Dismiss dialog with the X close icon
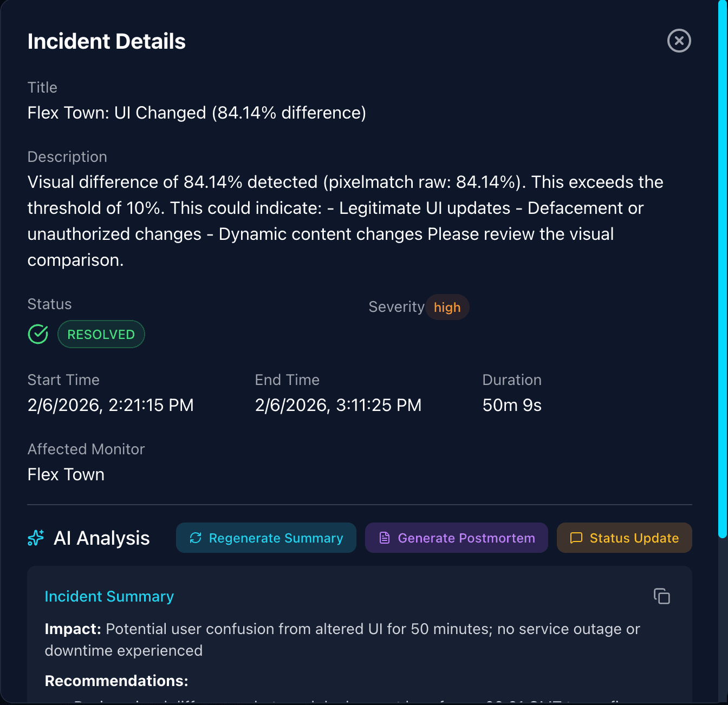Screen dimensions: 728x705 click(x=679, y=41)
